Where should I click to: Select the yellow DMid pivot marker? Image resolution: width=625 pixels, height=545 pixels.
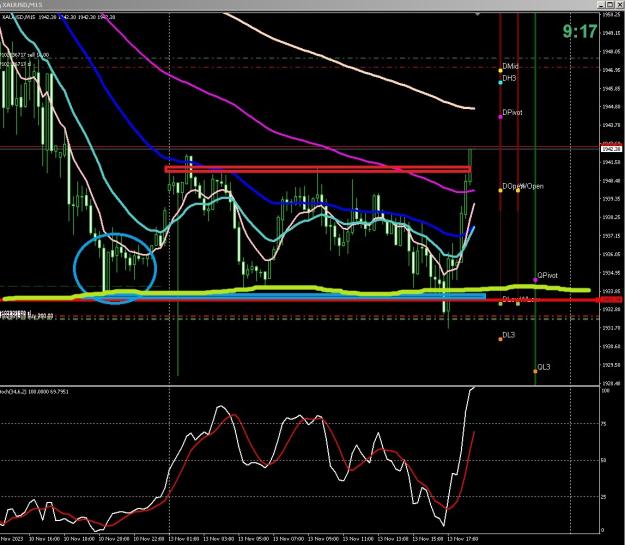pos(501,71)
